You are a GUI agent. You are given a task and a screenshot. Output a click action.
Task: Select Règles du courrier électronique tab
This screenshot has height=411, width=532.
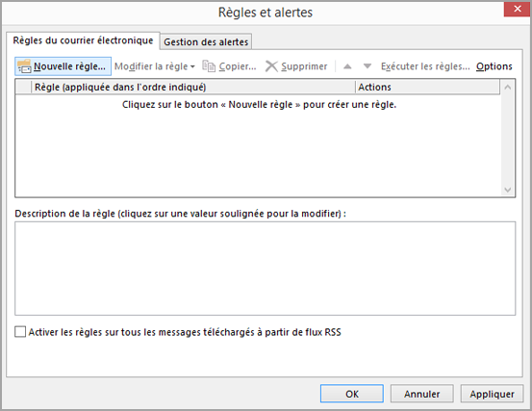point(83,40)
